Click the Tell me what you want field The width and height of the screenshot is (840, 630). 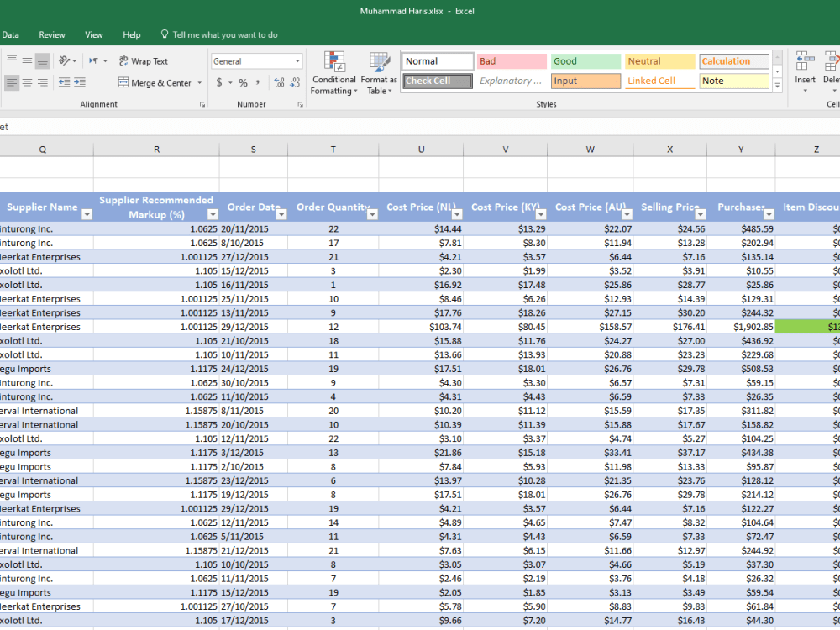pos(224,35)
